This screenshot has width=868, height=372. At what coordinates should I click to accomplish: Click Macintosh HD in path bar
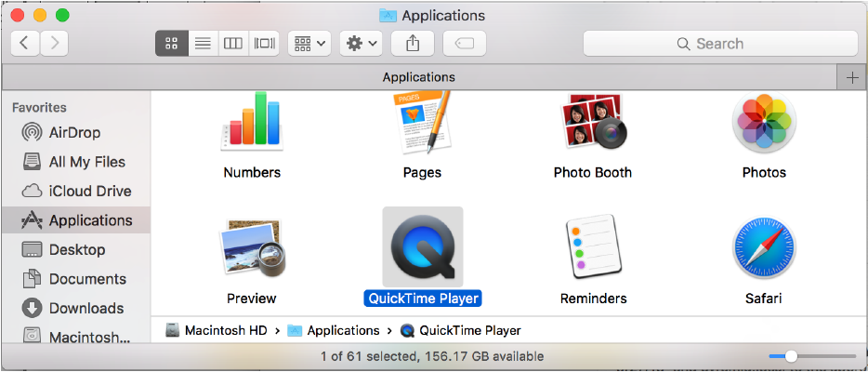click(x=217, y=331)
